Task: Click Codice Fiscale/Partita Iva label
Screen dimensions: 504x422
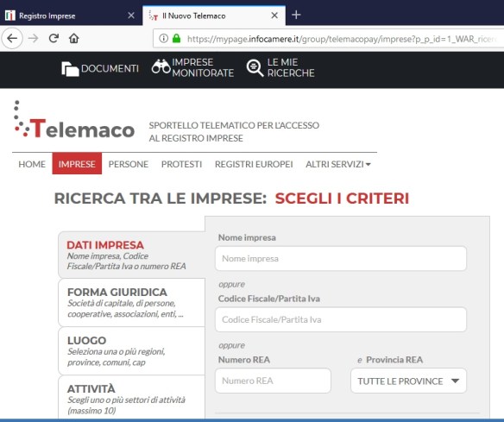Action: [x=269, y=299]
